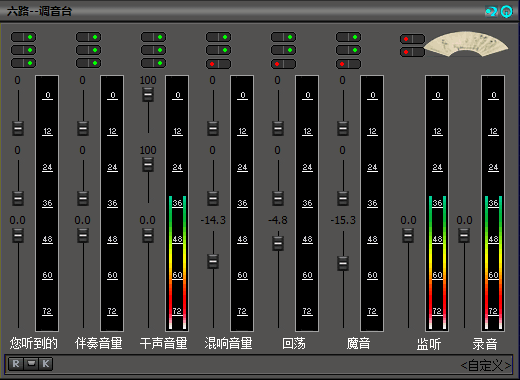Toggle the first switch above 干声音量
The image size is (520, 380).
[153, 37]
